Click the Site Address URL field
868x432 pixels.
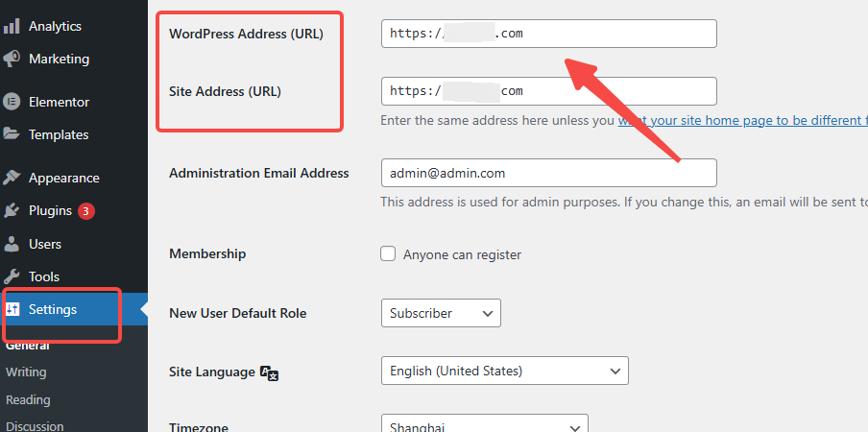click(x=548, y=91)
